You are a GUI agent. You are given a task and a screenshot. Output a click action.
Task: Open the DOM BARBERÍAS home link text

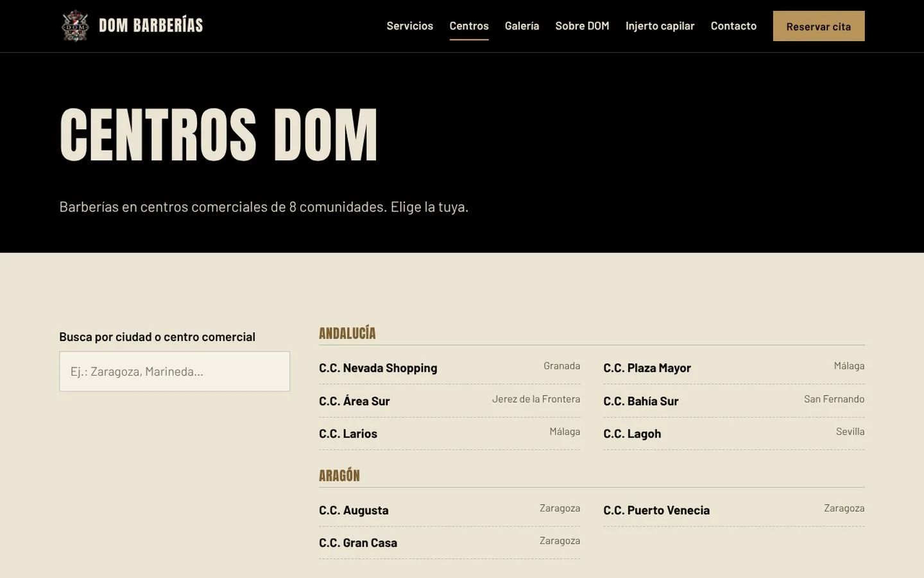click(x=151, y=26)
